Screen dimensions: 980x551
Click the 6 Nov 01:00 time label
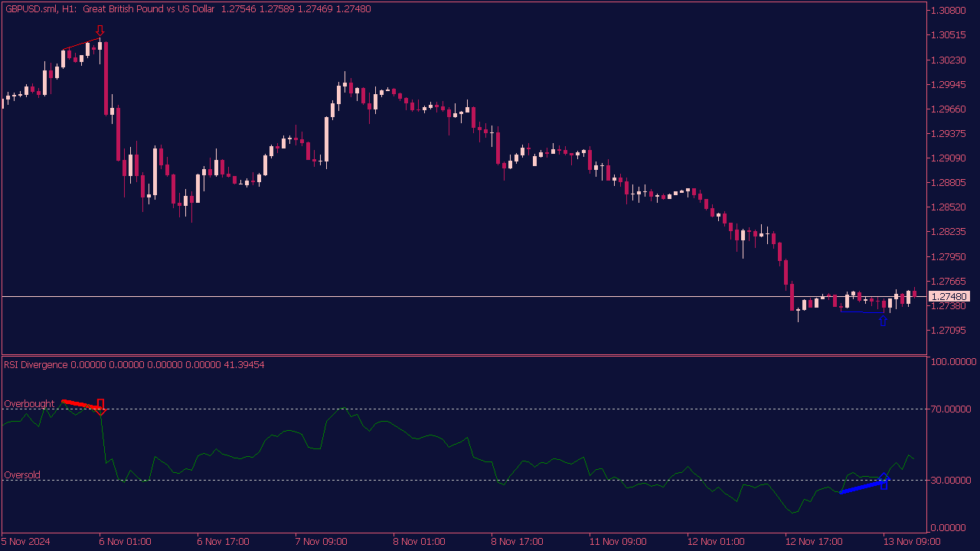pyautogui.click(x=126, y=542)
